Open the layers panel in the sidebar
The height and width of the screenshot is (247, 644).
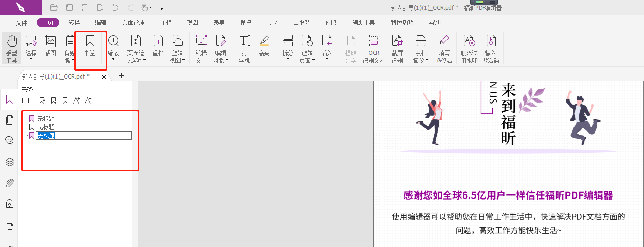coord(9,162)
